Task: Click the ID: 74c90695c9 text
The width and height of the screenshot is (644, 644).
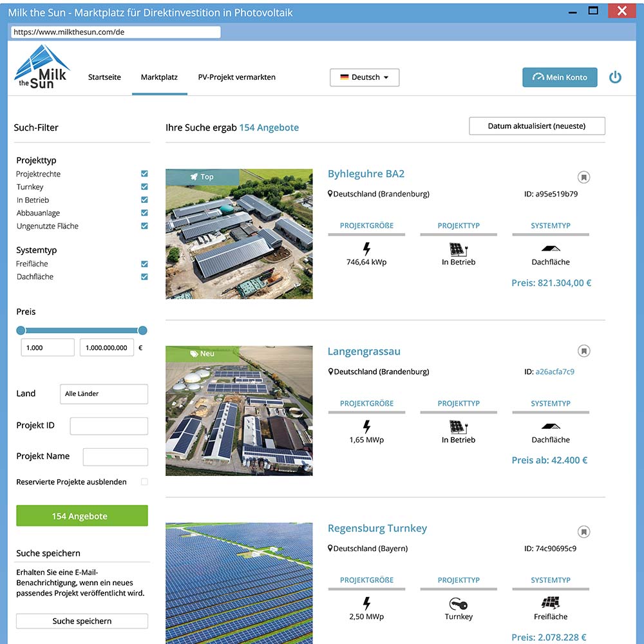Action: (551, 548)
